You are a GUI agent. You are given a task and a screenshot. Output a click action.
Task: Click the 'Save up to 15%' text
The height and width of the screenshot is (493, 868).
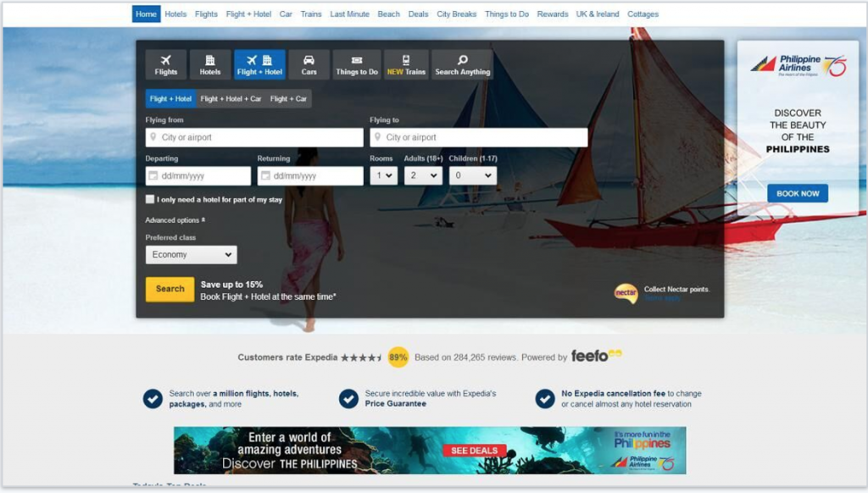click(231, 285)
